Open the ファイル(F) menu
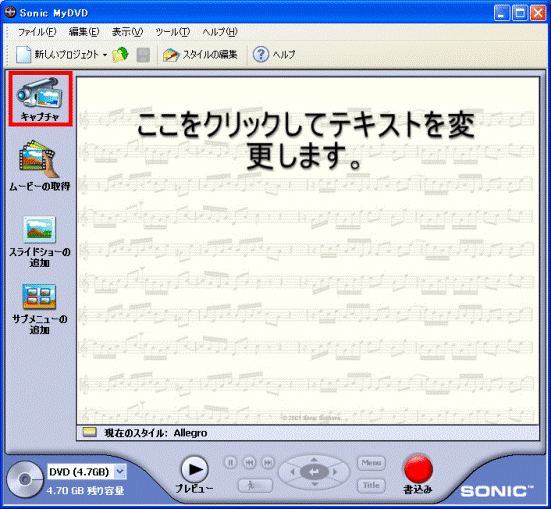 [x=37, y=32]
